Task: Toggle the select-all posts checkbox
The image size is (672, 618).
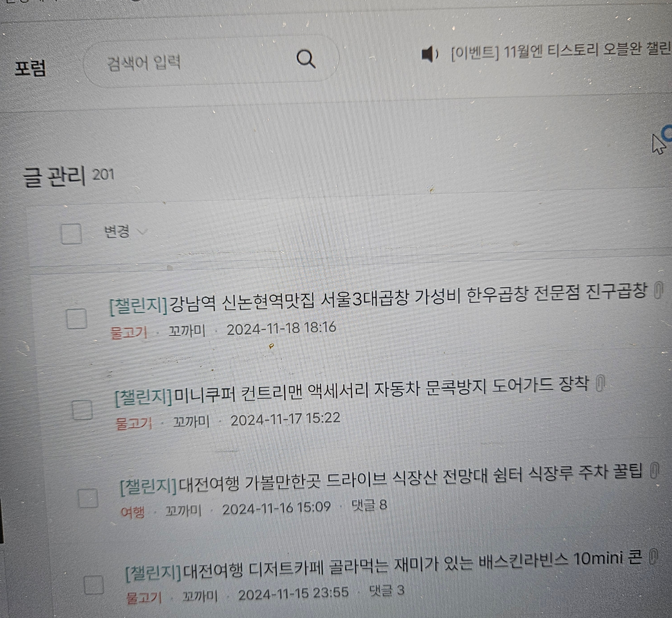Action: [x=71, y=234]
